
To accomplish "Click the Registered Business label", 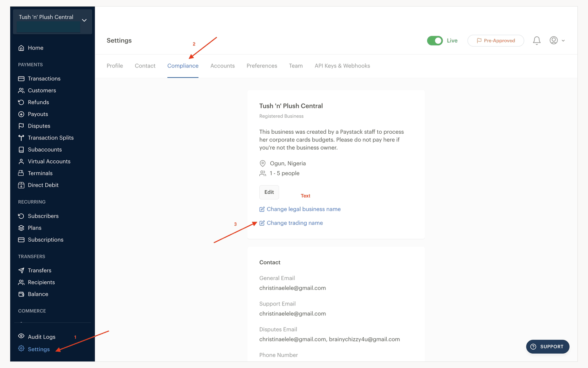I will [x=281, y=116].
